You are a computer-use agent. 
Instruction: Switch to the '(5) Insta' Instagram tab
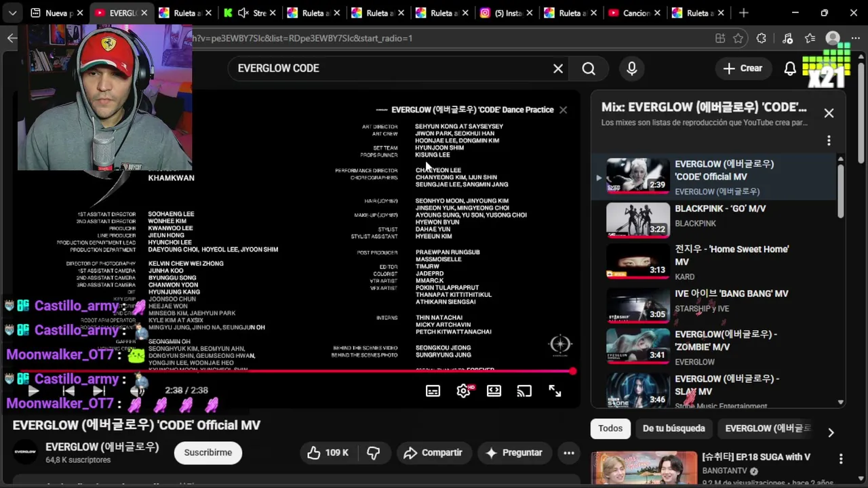tap(505, 13)
